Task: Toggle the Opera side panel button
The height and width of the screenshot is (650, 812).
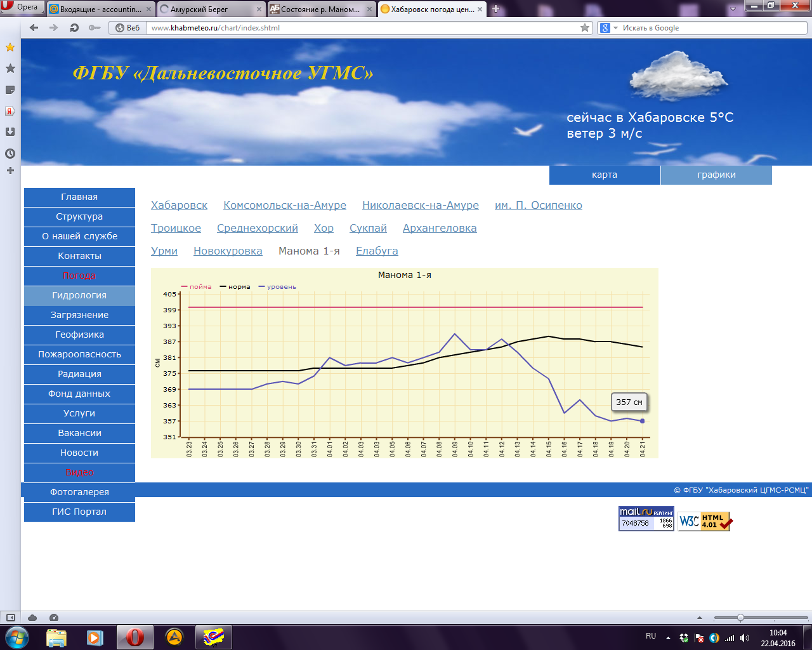Action: pyautogui.click(x=10, y=618)
